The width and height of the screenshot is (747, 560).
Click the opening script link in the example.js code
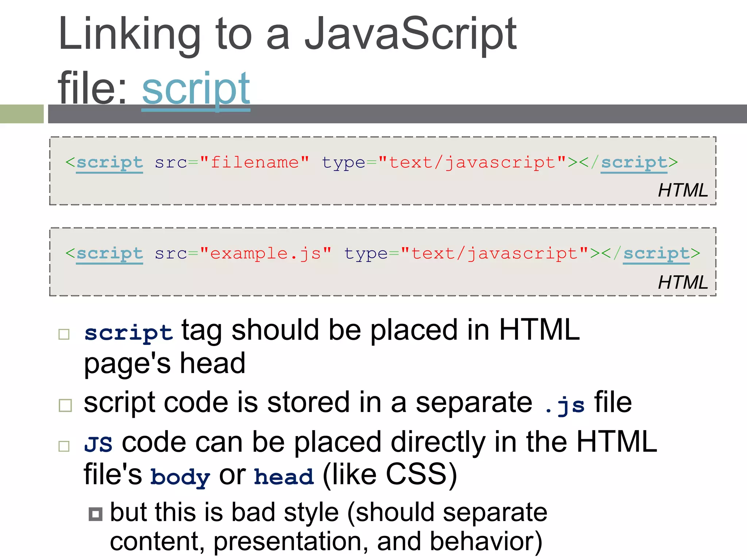click(109, 254)
